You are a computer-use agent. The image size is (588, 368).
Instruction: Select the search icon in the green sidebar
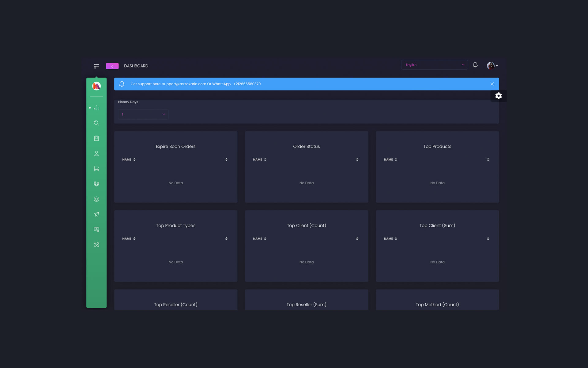tap(96, 123)
